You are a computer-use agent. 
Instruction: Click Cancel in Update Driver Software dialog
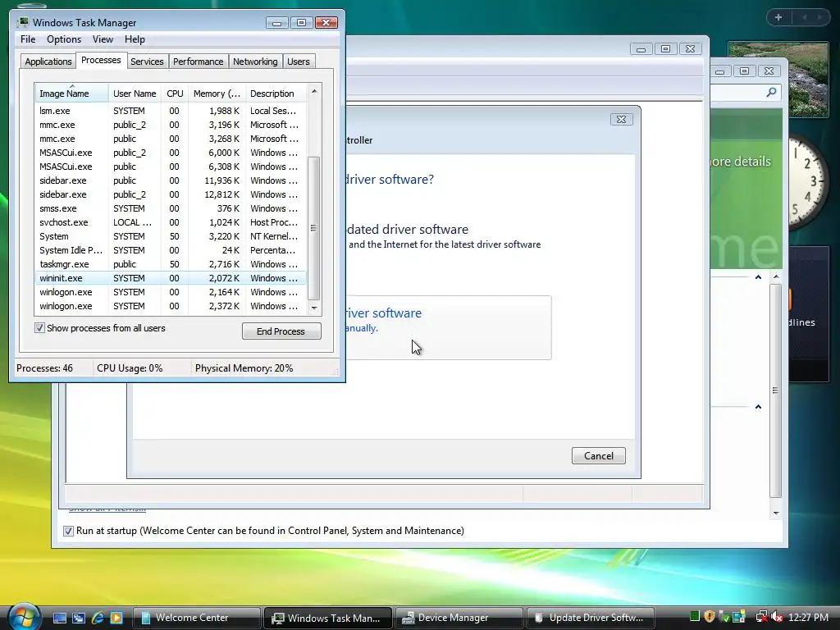(598, 456)
